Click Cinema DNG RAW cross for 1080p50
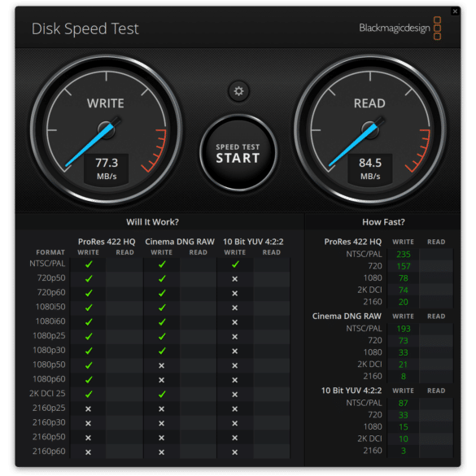This screenshot has width=476, height=476. click(161, 365)
